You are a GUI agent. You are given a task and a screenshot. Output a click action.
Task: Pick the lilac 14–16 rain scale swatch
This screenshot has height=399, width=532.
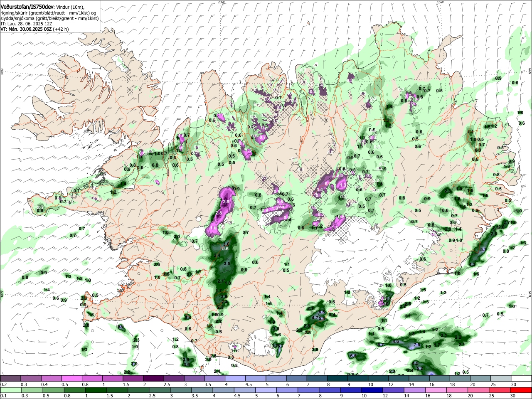pos(415,390)
